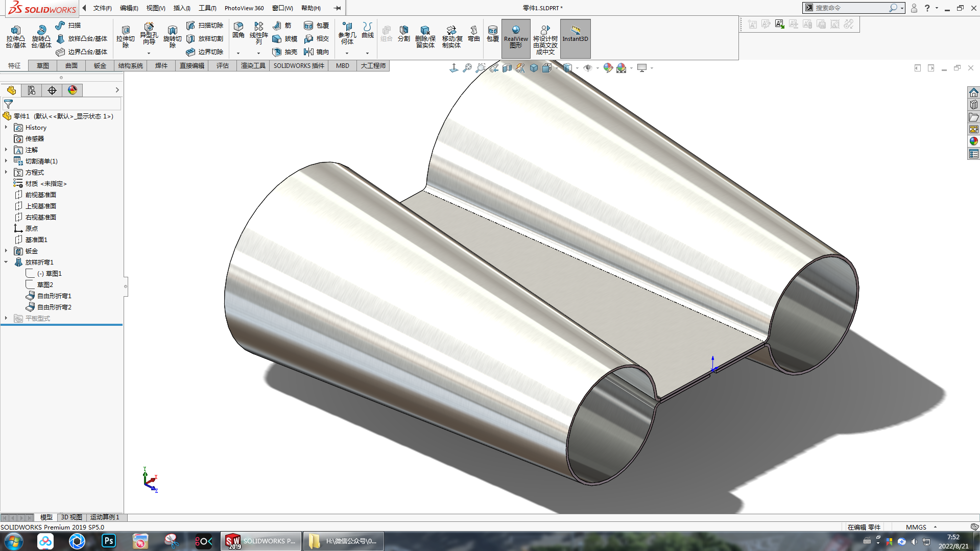This screenshot has width=980, height=551.
Task: Click the 边界凸台/基体 boundary boss tool
Action: click(x=82, y=52)
